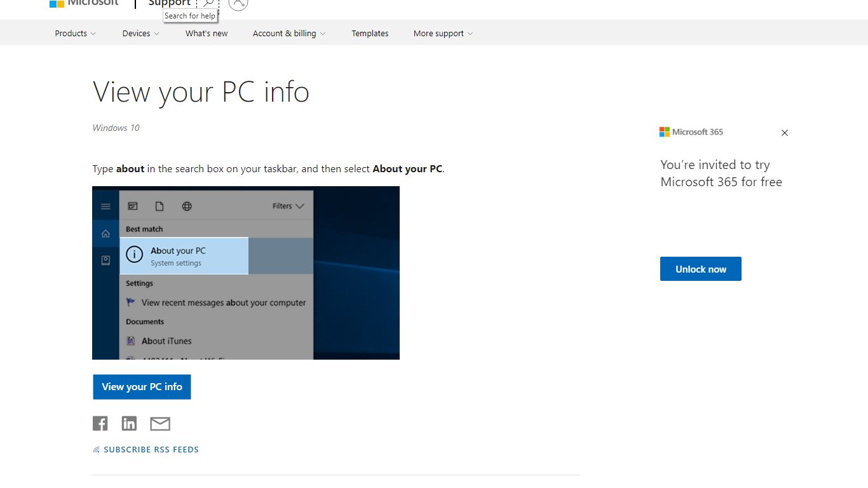Viewport: 868px width, 488px height.
Task: Click the Windows 10 subtitle text
Action: (x=116, y=128)
